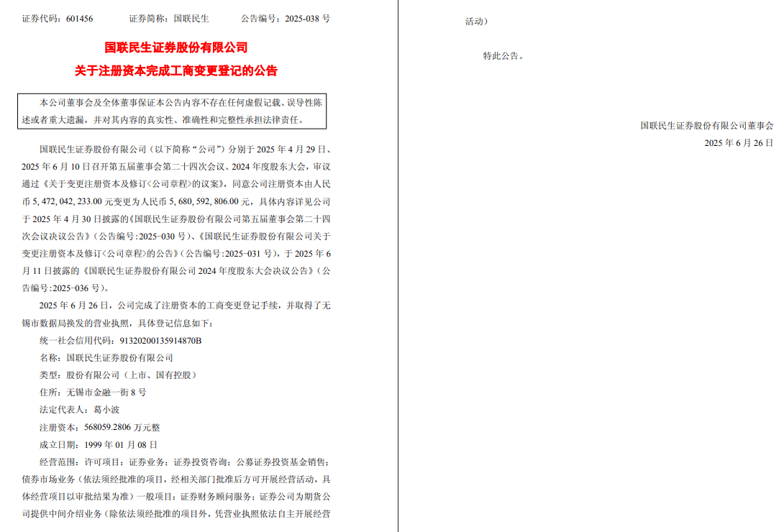
Task: Click the reference 2025-036 号
Action: (x=76, y=288)
